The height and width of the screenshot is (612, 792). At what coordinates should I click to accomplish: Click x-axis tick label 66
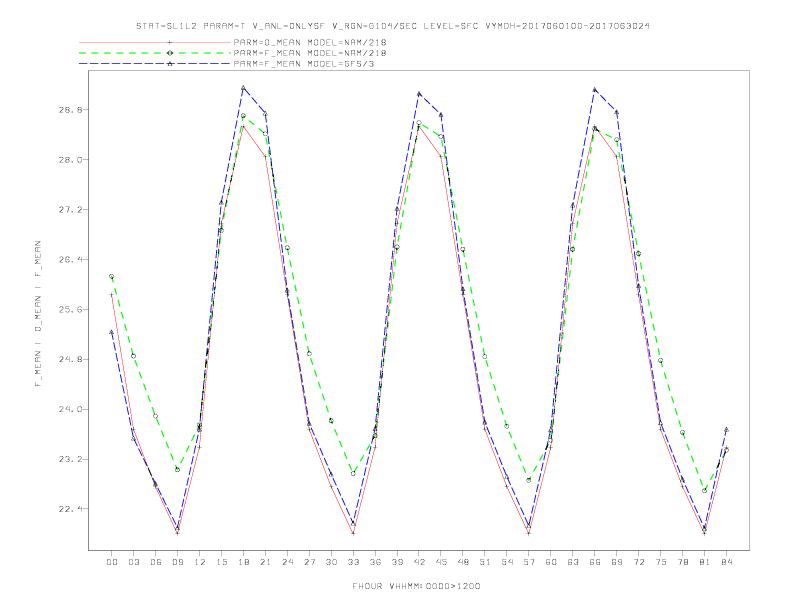click(595, 562)
